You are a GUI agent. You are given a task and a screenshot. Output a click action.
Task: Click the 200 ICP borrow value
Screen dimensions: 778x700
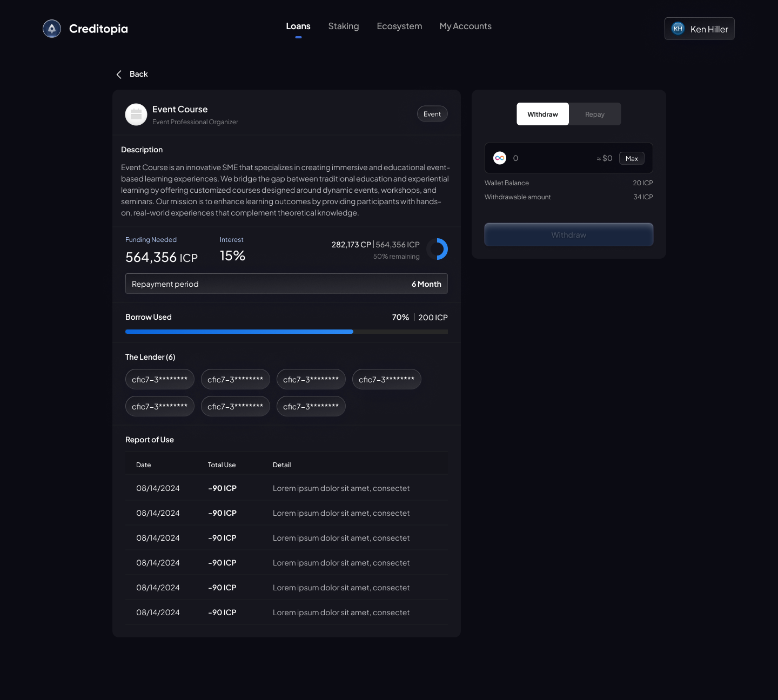(x=433, y=318)
